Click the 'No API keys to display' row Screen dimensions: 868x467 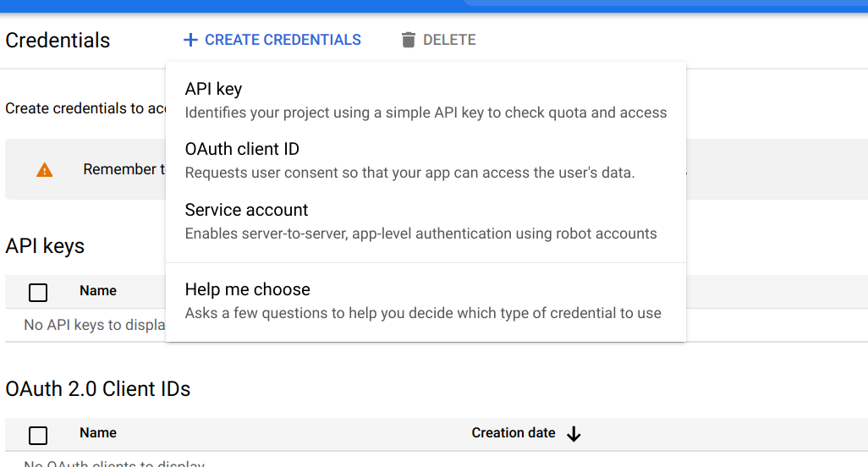click(93, 325)
